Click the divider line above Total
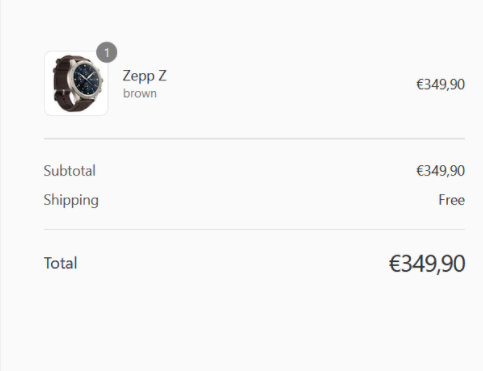 [254, 229]
